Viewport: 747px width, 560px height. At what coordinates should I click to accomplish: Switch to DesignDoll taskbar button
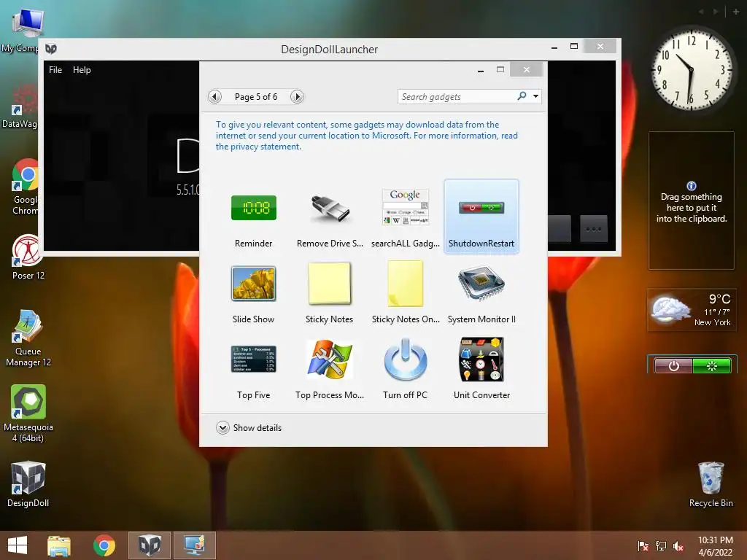150,545
